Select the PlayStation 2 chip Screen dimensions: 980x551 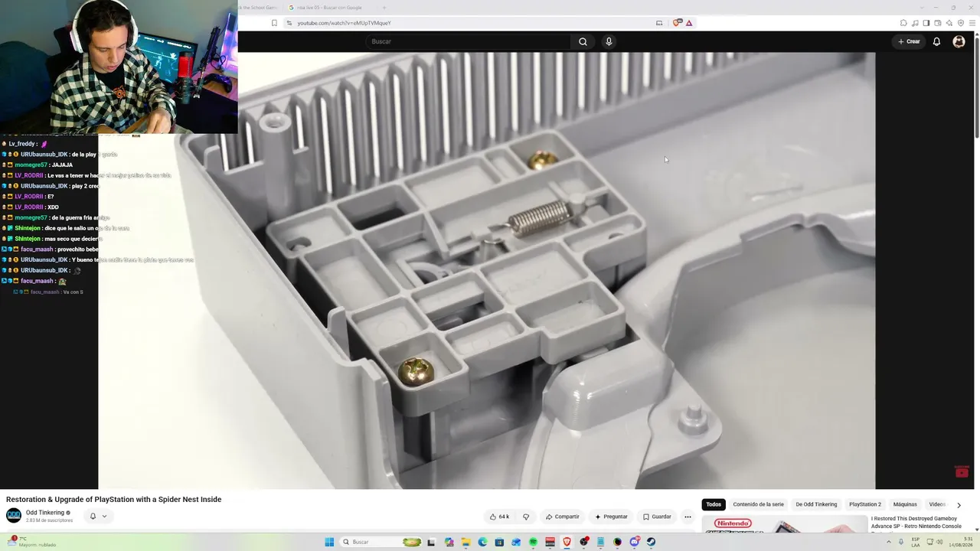pyautogui.click(x=865, y=504)
